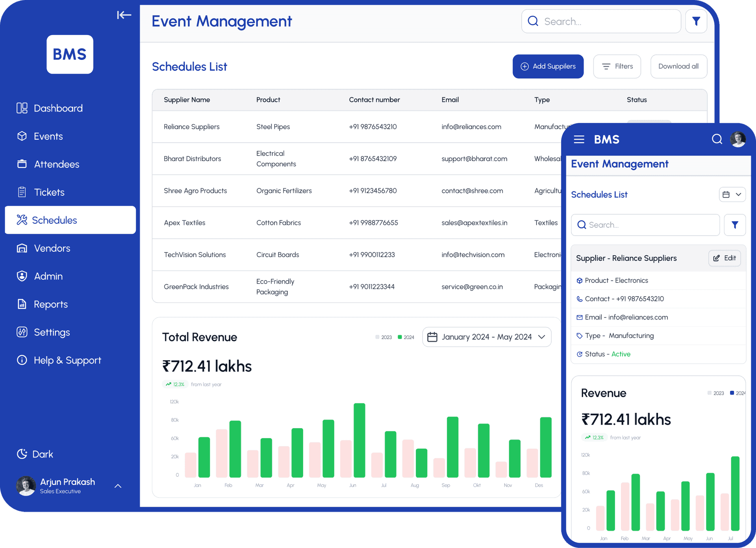Toggle Dark mode in the sidebar
The image size is (756, 548).
click(35, 454)
